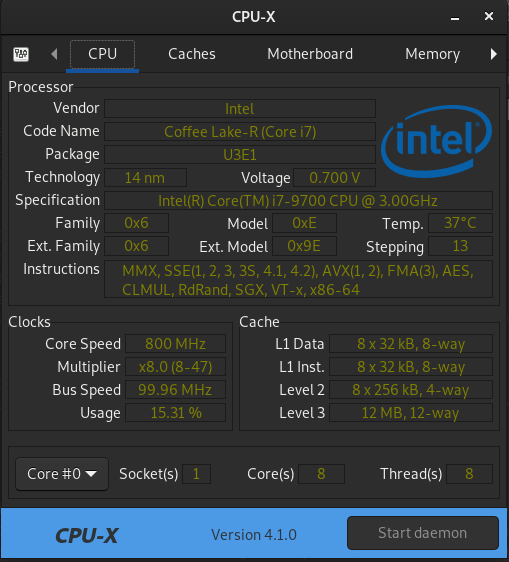Select the CPU tab
This screenshot has width=509, height=562.
103,54
